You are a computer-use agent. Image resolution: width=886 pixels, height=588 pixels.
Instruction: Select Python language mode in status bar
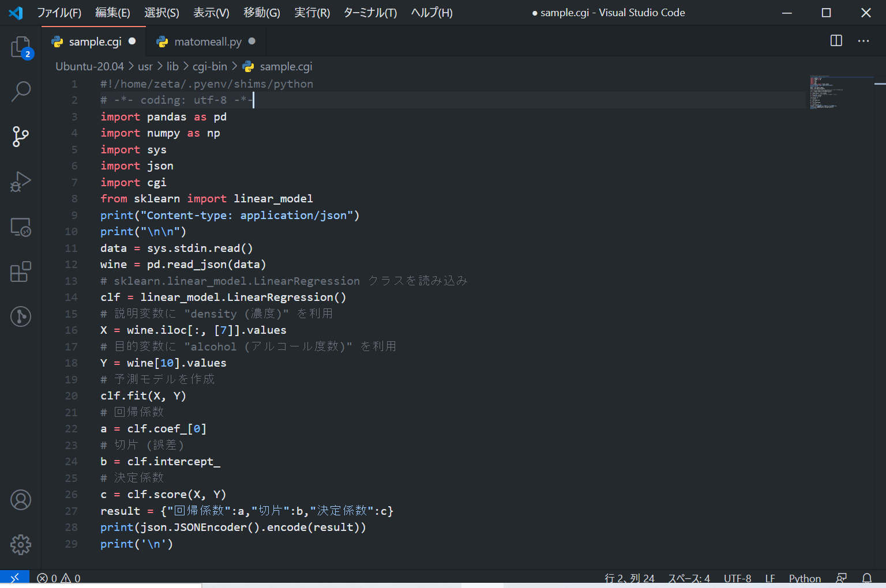coord(805,578)
